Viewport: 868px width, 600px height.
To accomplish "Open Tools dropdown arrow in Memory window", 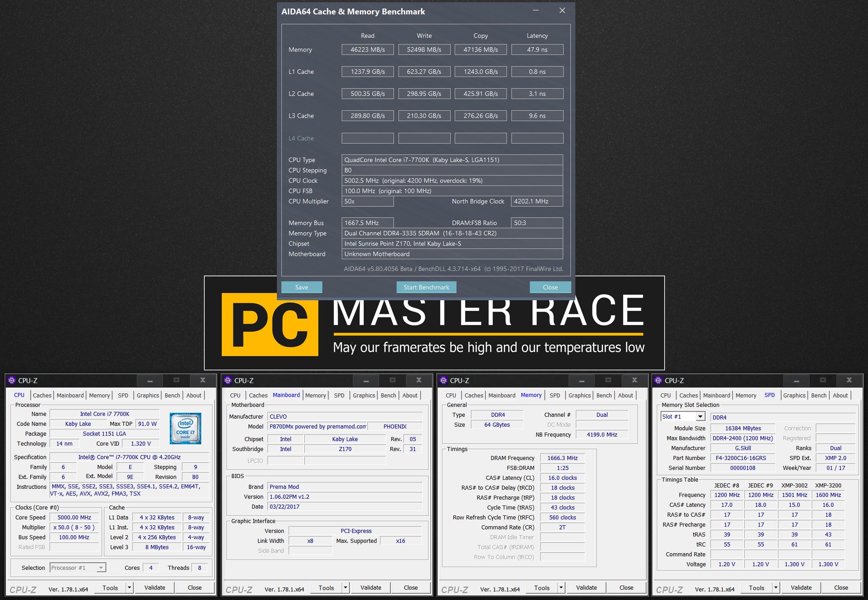I will click(561, 587).
